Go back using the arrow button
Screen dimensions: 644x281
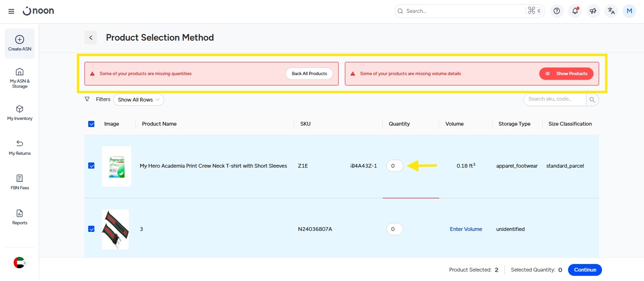(91, 38)
